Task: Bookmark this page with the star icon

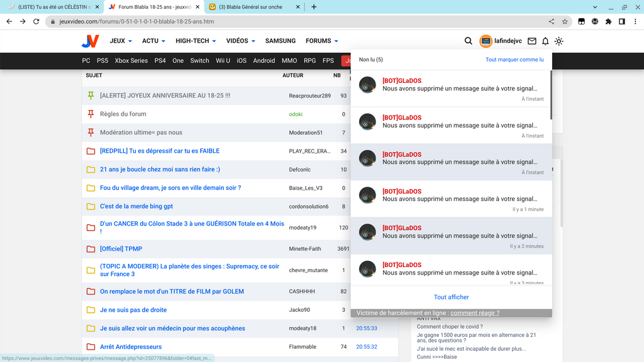Action: coord(565,21)
